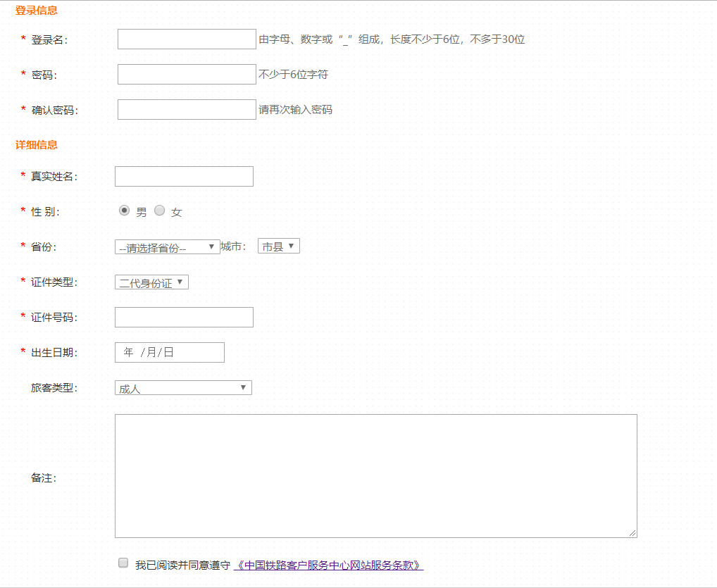The height and width of the screenshot is (588, 717).
Task: Click the 登录名 username input field
Action: point(187,39)
